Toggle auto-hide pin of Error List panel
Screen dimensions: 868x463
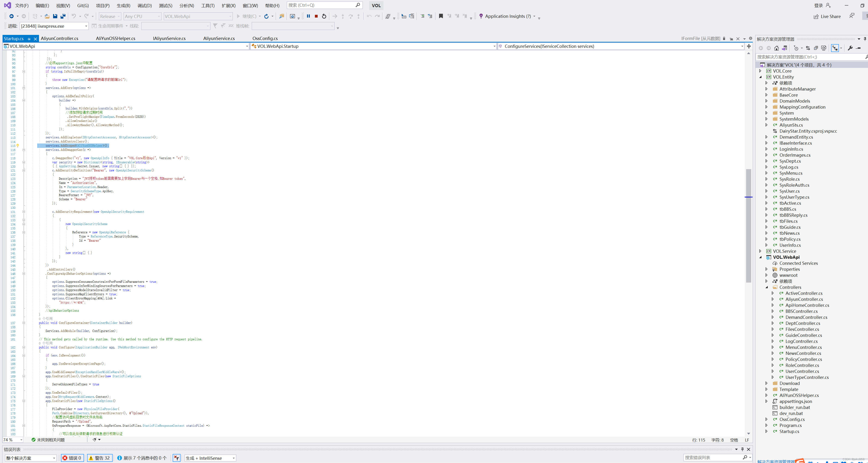(x=742, y=449)
